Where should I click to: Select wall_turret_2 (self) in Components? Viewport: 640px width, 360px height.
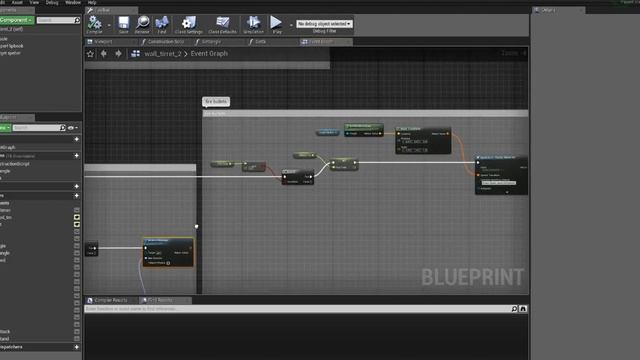pyautogui.click(x=11, y=29)
